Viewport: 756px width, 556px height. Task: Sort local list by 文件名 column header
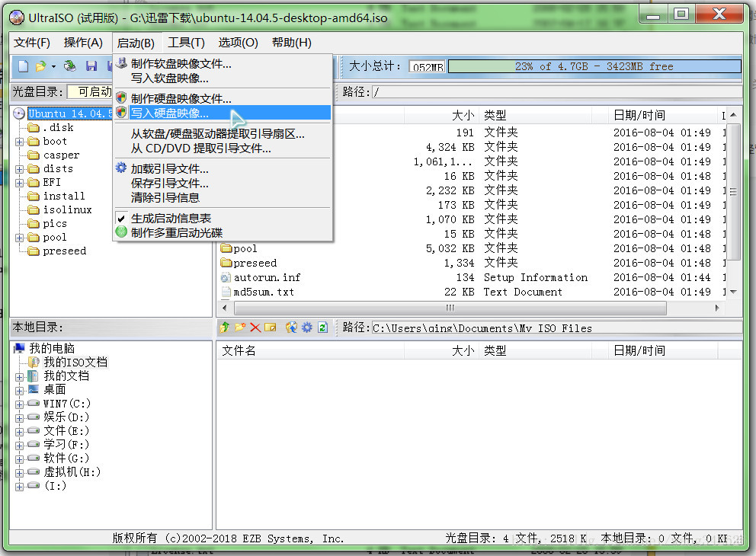310,350
